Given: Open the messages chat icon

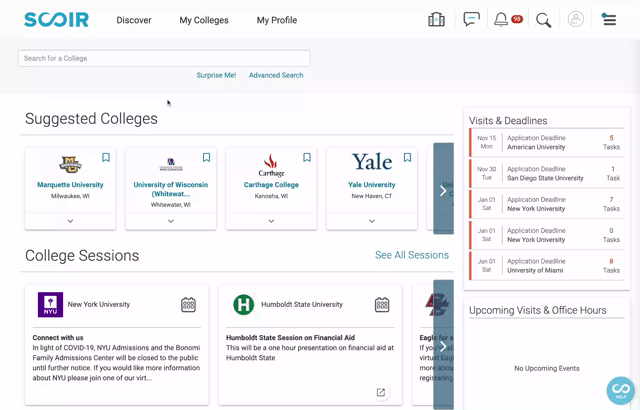Looking at the screenshot, I should pos(471,20).
